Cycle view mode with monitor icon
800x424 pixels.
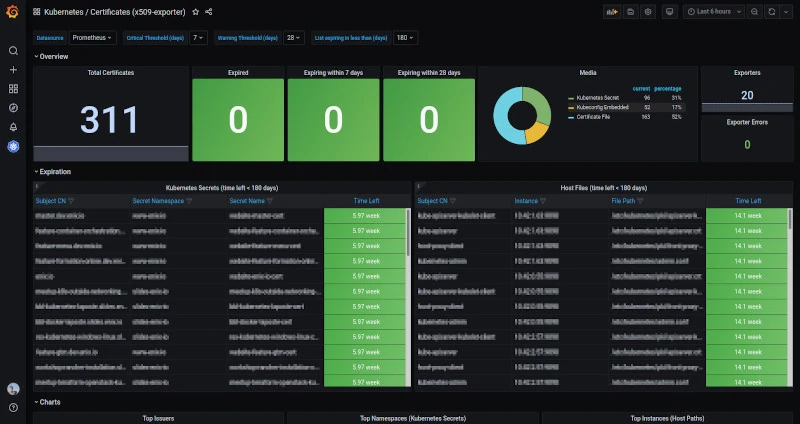click(670, 12)
